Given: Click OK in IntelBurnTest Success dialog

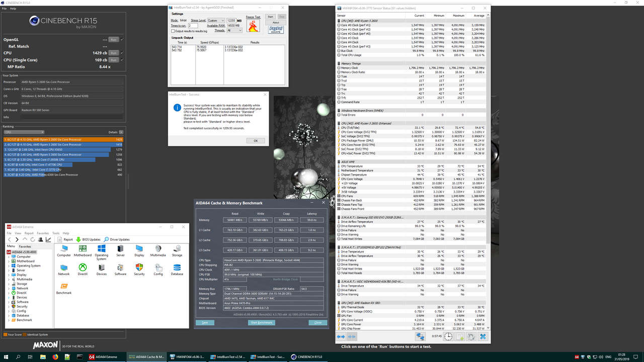Looking at the screenshot, I should 256,141.
